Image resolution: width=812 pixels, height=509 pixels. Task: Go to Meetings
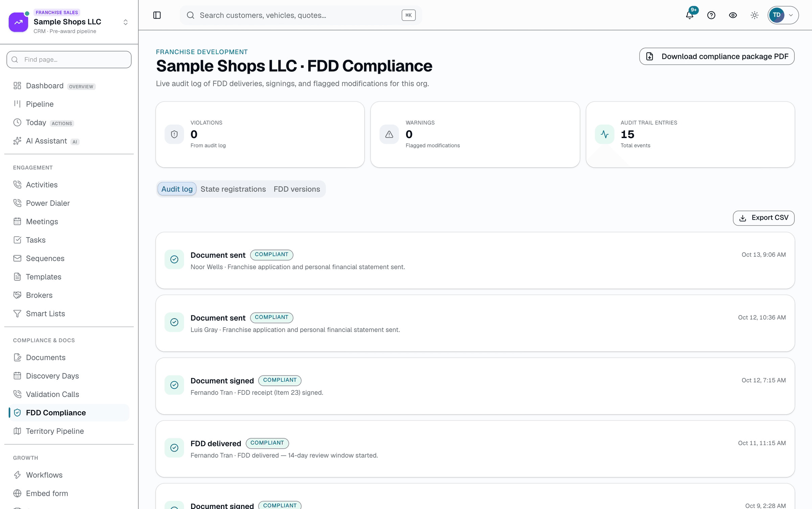pos(69,222)
